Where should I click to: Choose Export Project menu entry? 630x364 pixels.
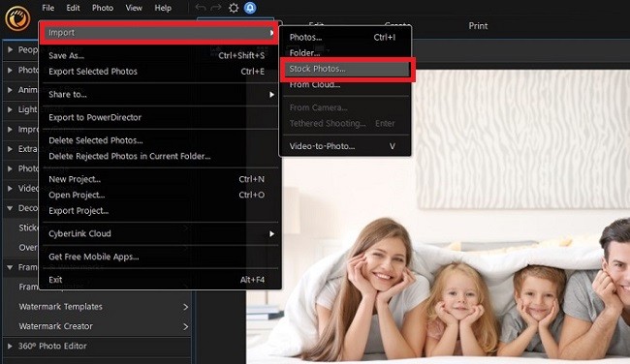(160, 211)
